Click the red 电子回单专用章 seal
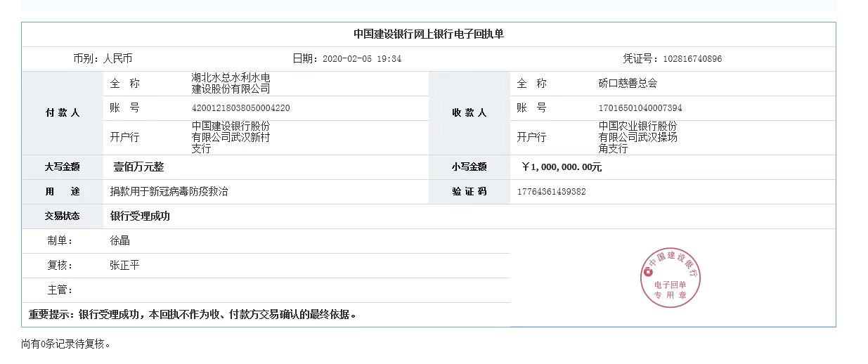This screenshot has height=364, width=868. (670, 278)
